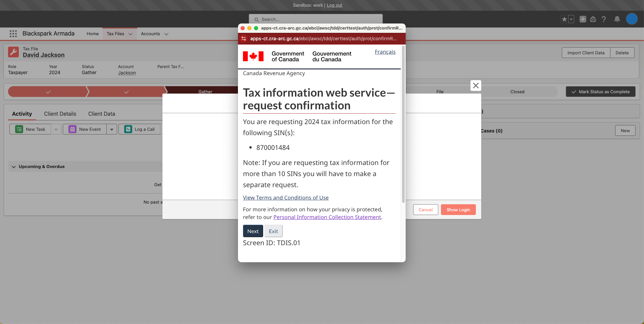Click the Global Actions plus icon

(x=583, y=19)
